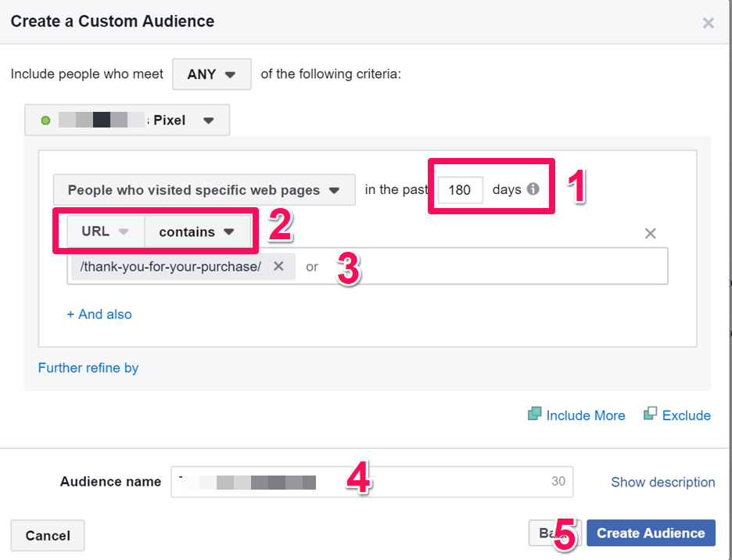The image size is (732, 560).
Task: Click the green Include More icon
Action: coord(535,415)
